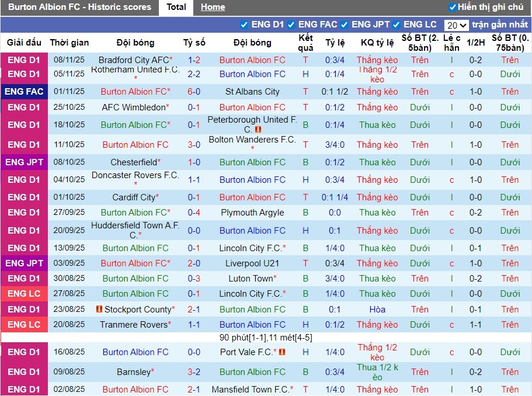This screenshot has width=532, height=396.
Task: Click Burton Albion FC in the 11/10/25 row
Action: coord(135,144)
